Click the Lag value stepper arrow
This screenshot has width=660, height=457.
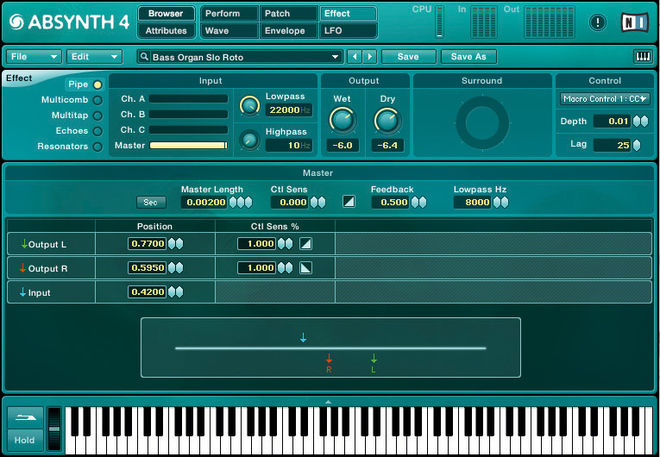[x=636, y=145]
